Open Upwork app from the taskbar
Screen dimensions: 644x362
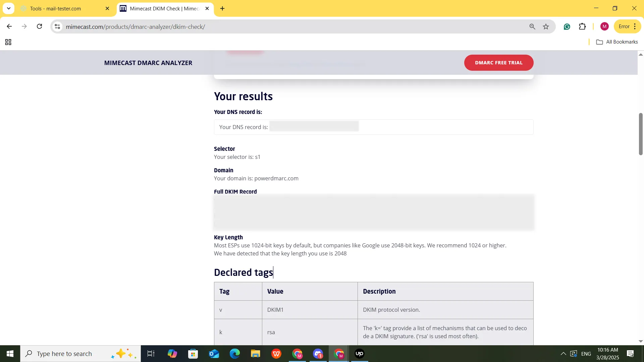tap(360, 354)
